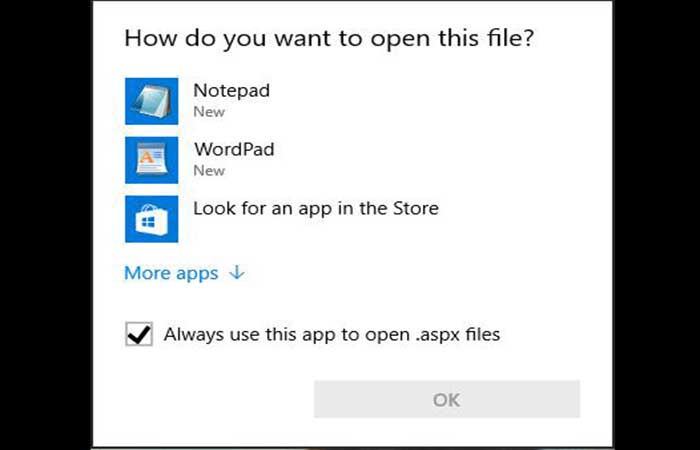
Task: Click the Store shopping bag icon
Action: [151, 219]
